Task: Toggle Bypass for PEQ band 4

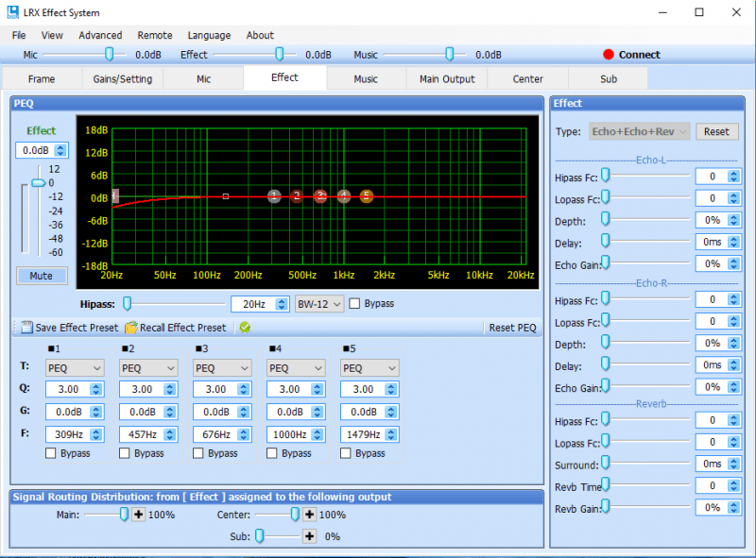Action: (272, 453)
